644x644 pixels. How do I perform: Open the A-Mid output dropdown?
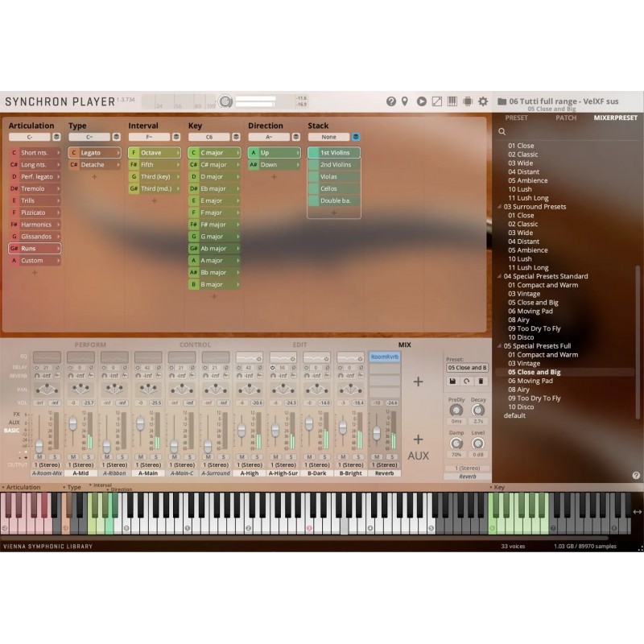click(80, 465)
